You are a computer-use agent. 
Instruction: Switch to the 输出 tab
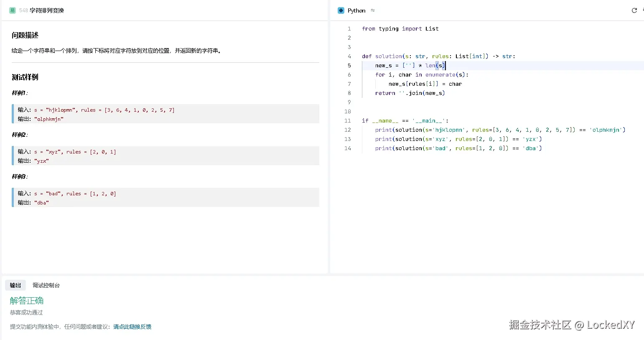15,285
